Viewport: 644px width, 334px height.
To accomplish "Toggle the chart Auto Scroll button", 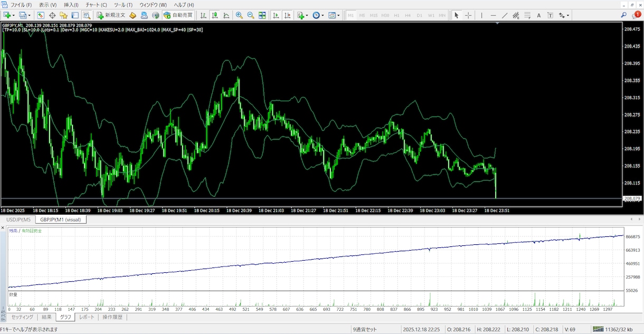I will coord(276,15).
